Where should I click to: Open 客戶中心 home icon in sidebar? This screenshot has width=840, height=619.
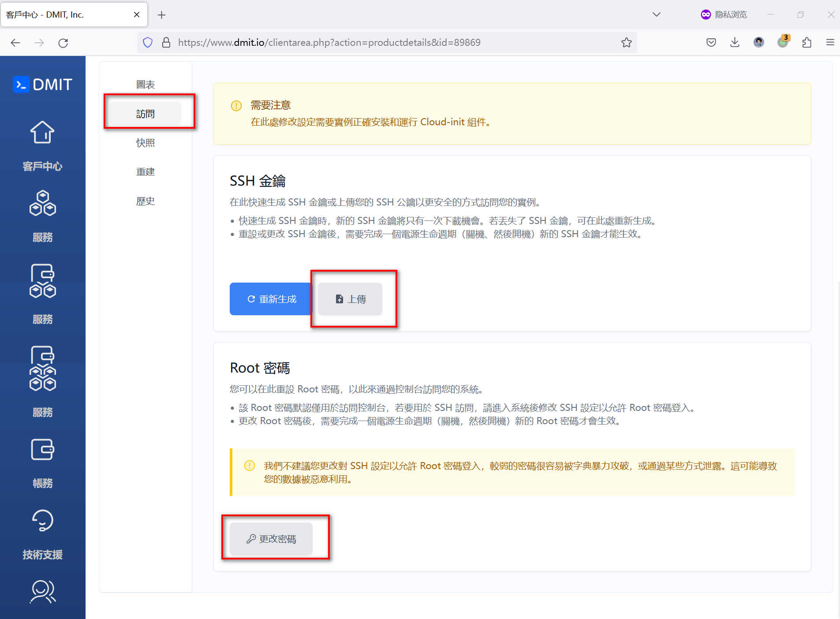coord(42,132)
